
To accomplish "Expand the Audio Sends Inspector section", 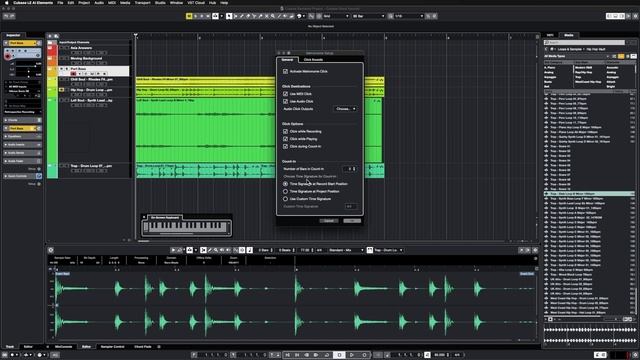I will click(22, 153).
